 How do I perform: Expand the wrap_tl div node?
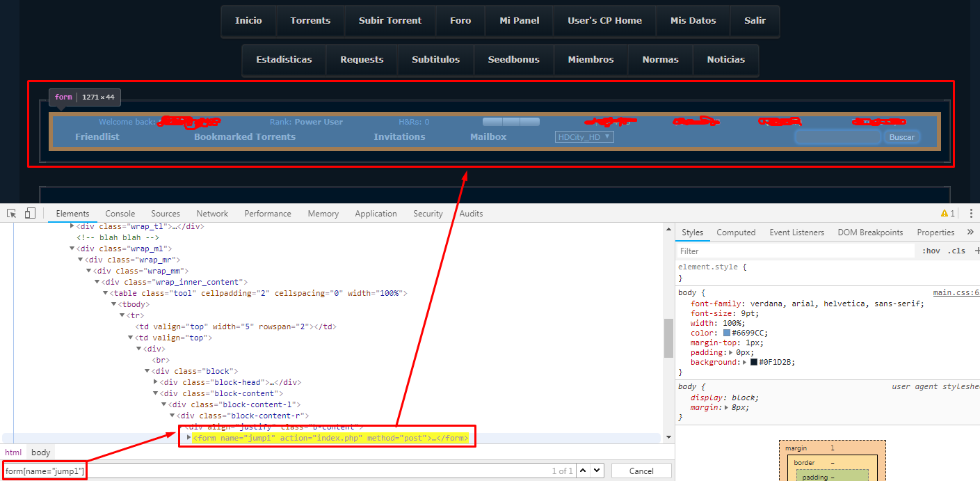72,226
